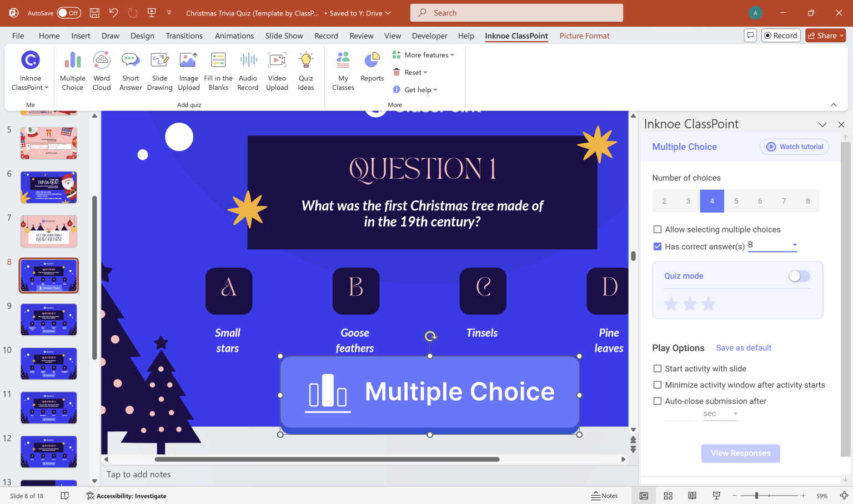Image resolution: width=853 pixels, height=504 pixels.
Task: Click the Watch tutorial button
Action: point(794,147)
